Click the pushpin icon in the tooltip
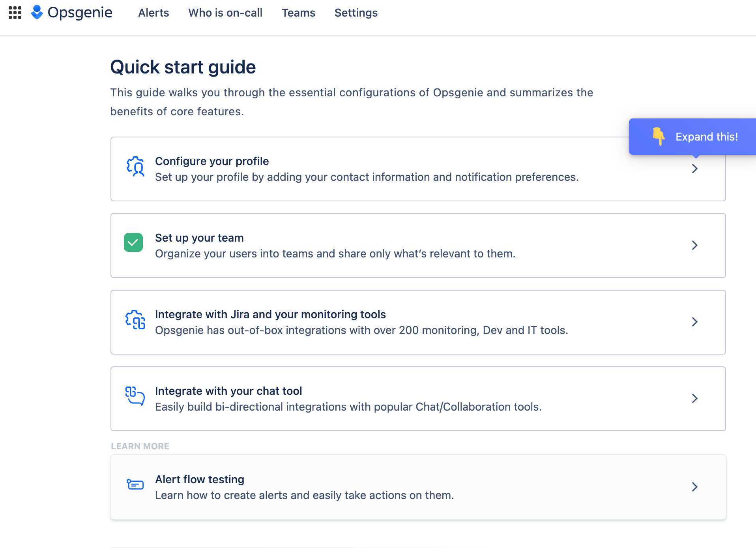This screenshot has height=548, width=756. pos(658,136)
